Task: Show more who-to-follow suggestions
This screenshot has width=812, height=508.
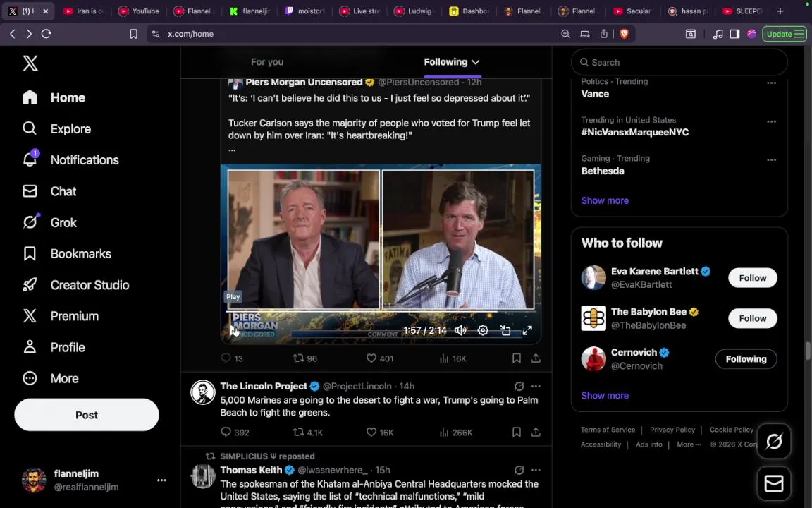Action: (605, 396)
